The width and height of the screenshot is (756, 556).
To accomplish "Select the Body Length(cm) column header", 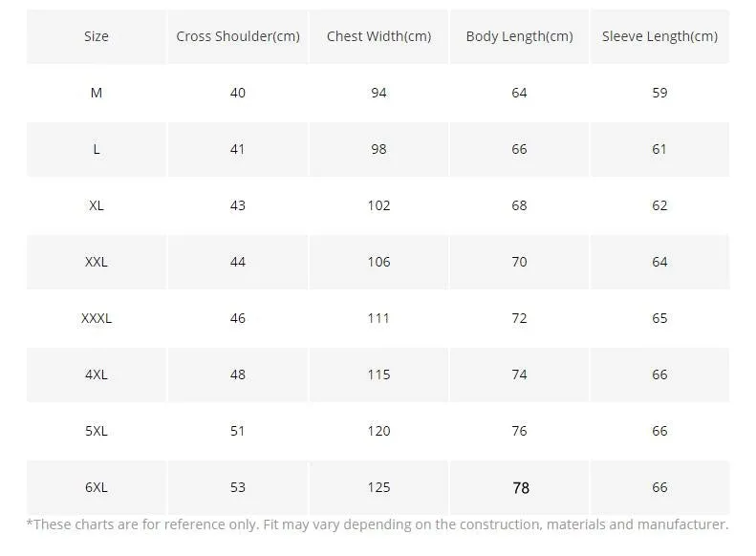I will [x=519, y=36].
